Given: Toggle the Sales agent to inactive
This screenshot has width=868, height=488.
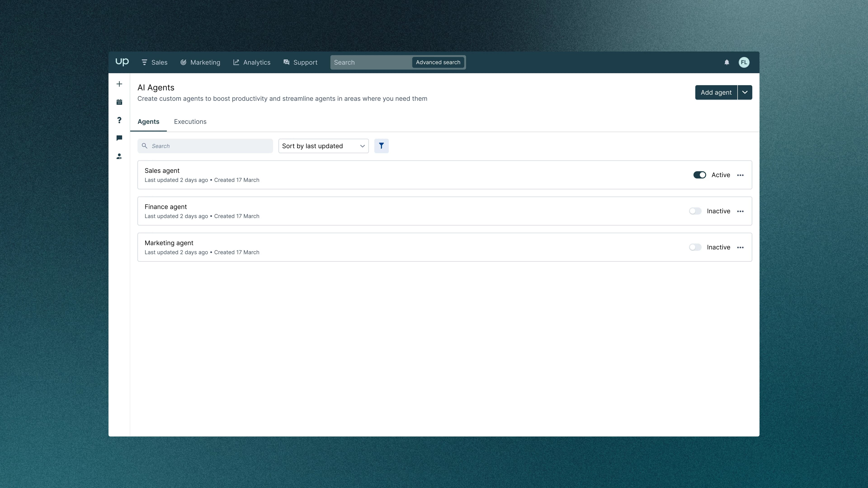Looking at the screenshot, I should pyautogui.click(x=700, y=175).
